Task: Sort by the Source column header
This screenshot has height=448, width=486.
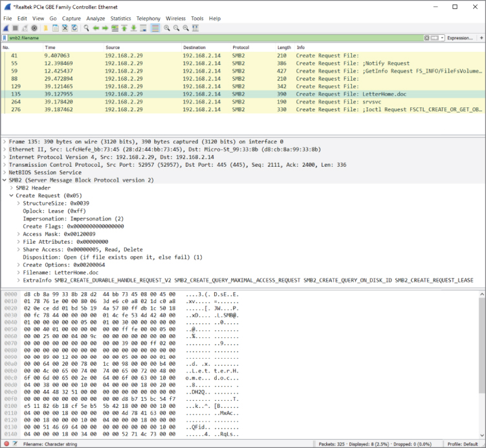Action: (142, 47)
